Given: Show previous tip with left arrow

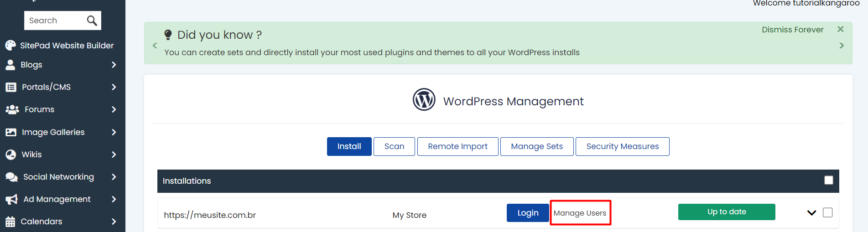Looking at the screenshot, I should pyautogui.click(x=155, y=46).
